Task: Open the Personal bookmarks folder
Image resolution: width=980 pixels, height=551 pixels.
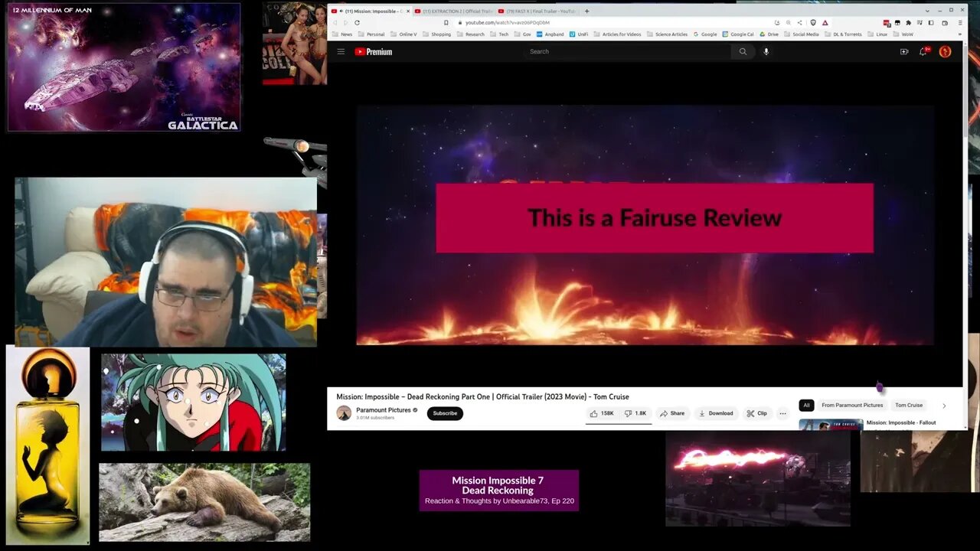Action: click(x=370, y=34)
